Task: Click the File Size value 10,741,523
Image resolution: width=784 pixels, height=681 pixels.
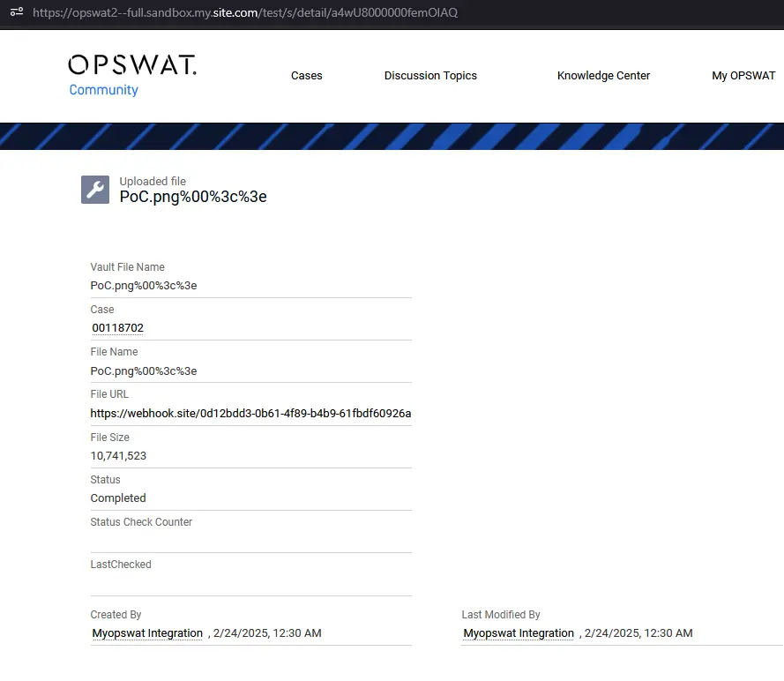Action: (118, 456)
